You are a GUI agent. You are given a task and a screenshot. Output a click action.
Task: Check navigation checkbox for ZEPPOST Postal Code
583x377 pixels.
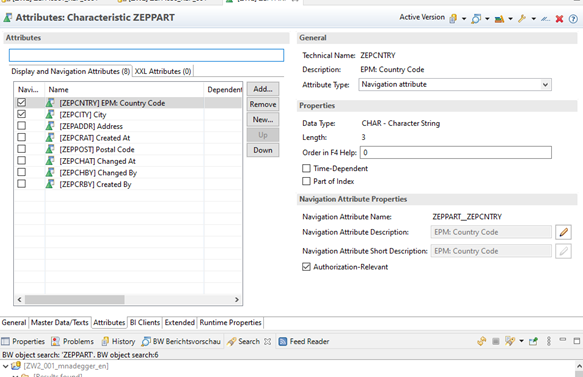click(x=22, y=149)
